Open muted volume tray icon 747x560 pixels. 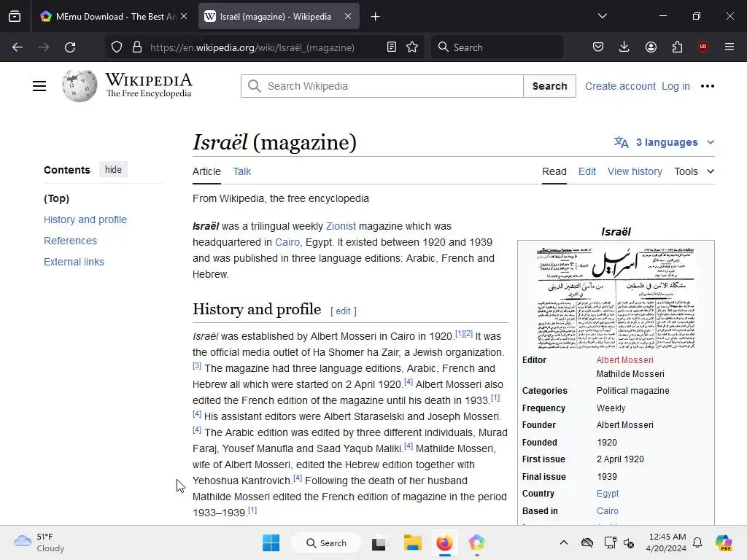pyautogui.click(x=629, y=542)
